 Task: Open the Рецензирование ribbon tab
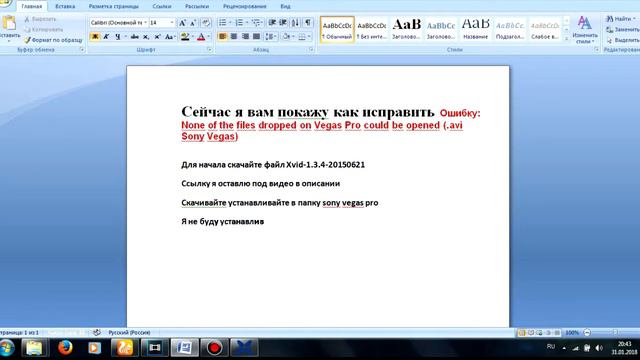244,7
